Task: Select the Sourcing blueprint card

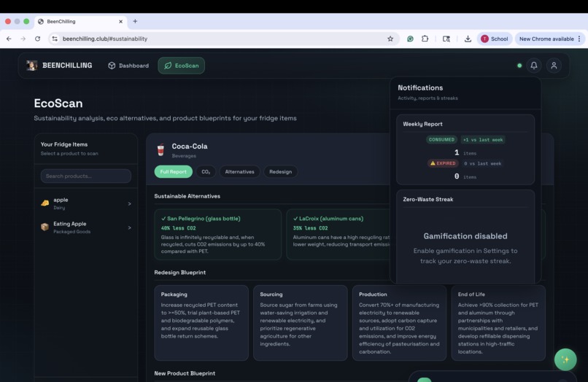Action: 301,323
